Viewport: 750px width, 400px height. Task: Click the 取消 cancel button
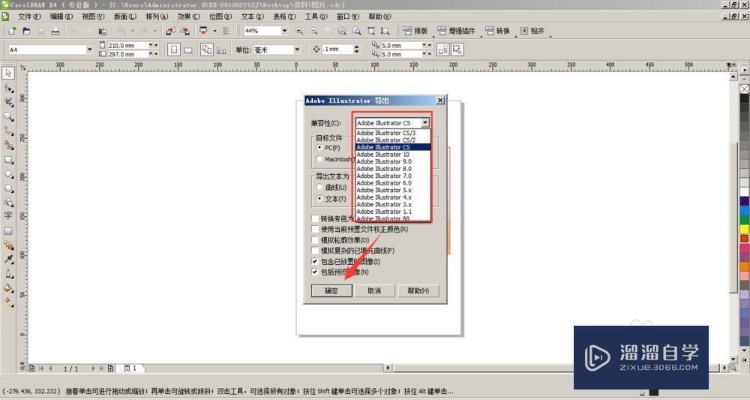coord(374,290)
